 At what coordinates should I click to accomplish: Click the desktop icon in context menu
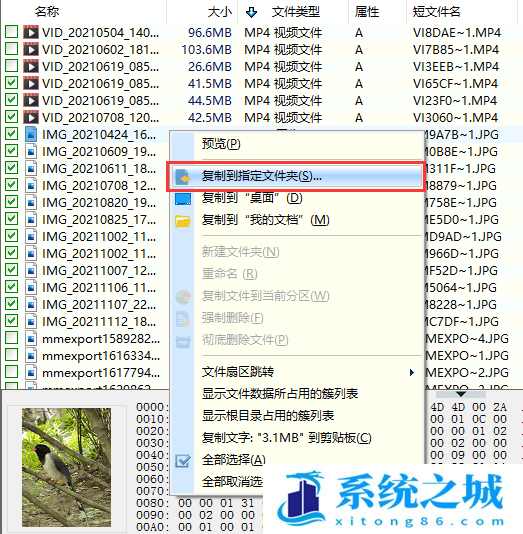183,199
